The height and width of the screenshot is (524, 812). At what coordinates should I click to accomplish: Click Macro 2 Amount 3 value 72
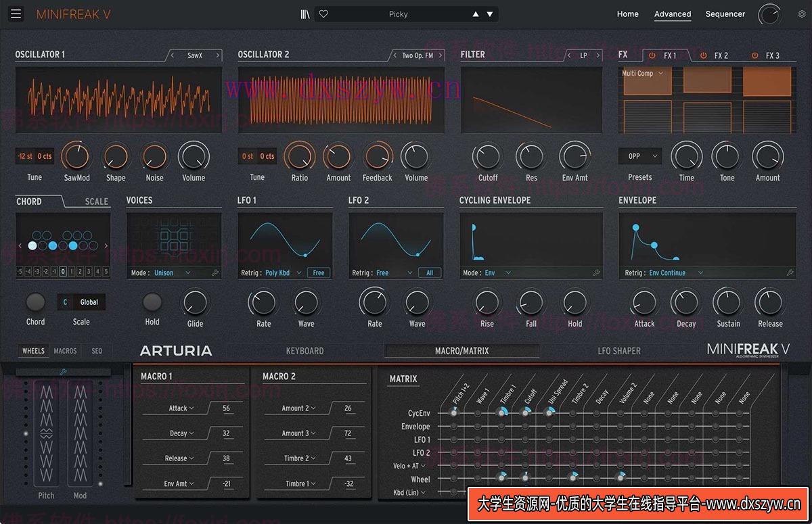348,433
